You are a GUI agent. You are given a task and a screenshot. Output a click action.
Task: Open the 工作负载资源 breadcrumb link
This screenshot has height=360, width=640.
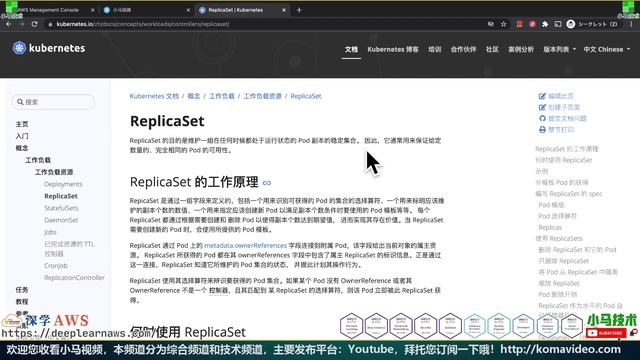point(262,96)
